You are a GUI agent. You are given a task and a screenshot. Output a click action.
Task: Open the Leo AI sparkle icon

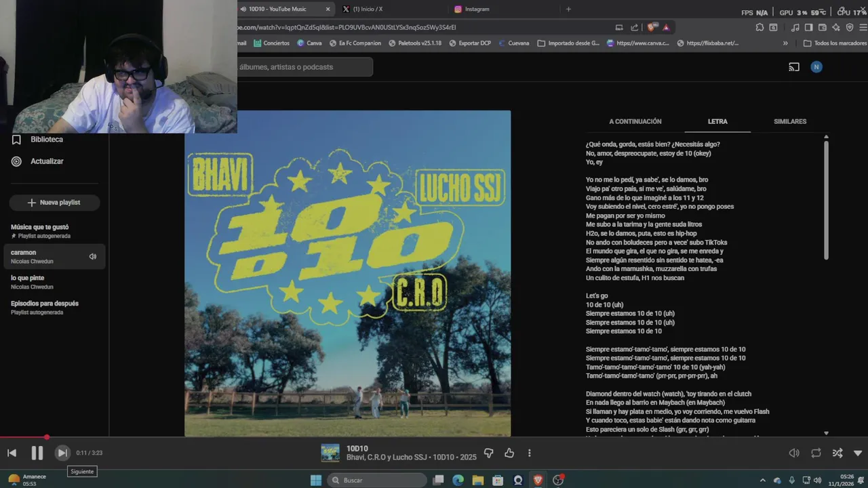(836, 28)
